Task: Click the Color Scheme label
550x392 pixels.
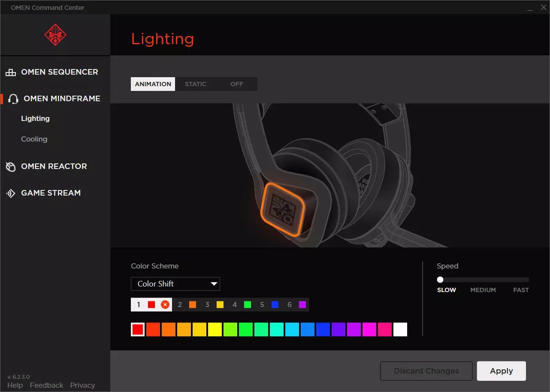Action: tap(155, 266)
